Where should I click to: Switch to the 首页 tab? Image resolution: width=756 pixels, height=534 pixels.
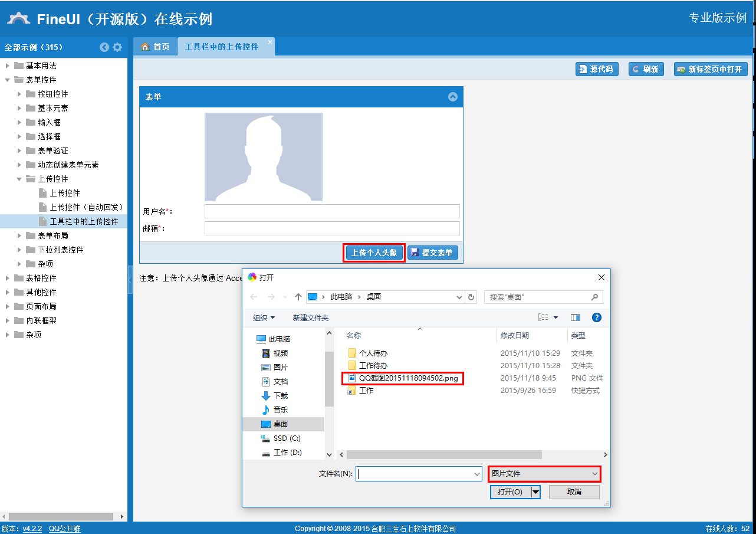pyautogui.click(x=156, y=47)
